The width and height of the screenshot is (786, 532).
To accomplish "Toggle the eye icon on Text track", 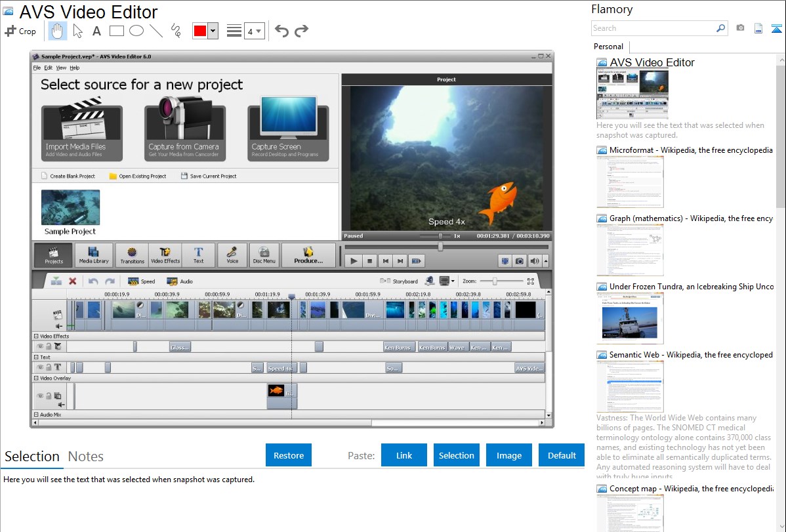I will point(40,367).
